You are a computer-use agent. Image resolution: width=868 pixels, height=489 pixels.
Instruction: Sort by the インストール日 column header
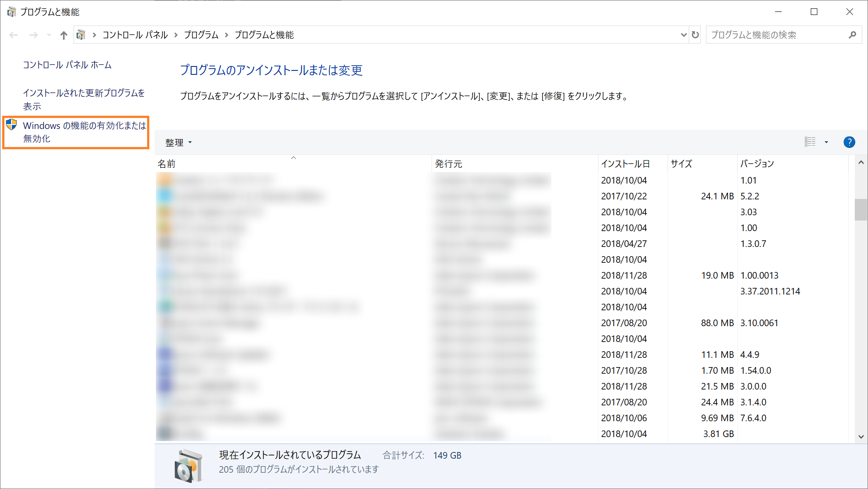(x=625, y=164)
